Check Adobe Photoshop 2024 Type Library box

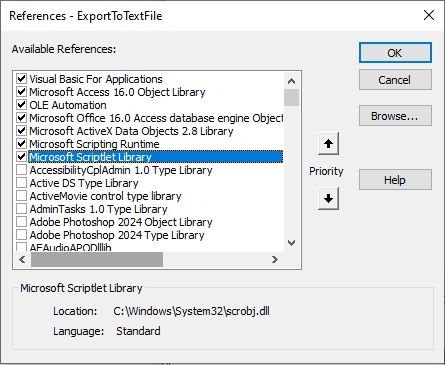pos(22,235)
